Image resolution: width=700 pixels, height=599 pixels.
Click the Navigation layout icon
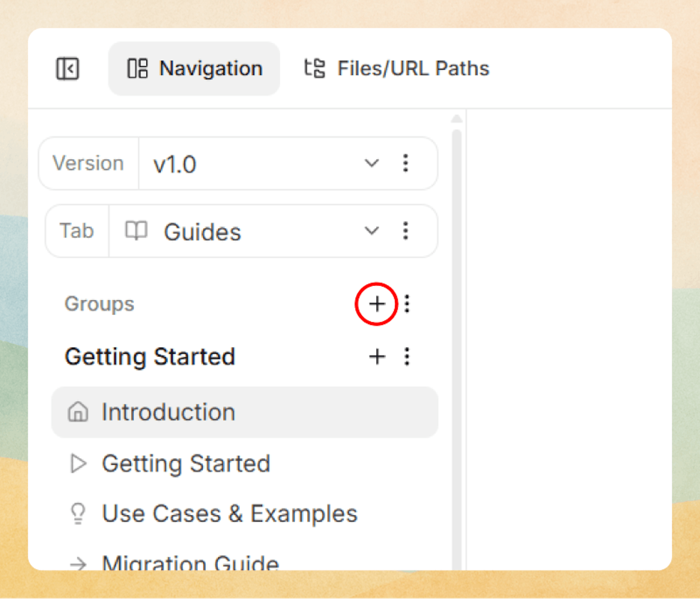pyautogui.click(x=137, y=68)
